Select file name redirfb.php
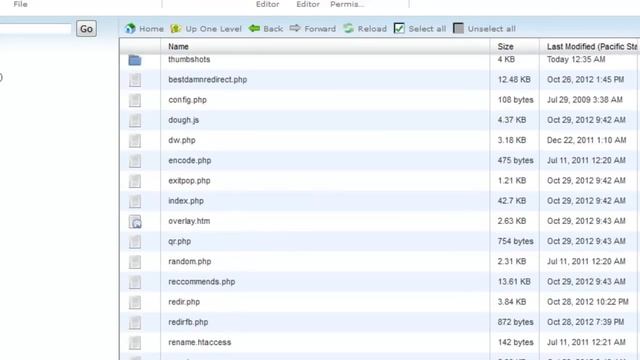This screenshot has height=360, width=640. (x=188, y=322)
